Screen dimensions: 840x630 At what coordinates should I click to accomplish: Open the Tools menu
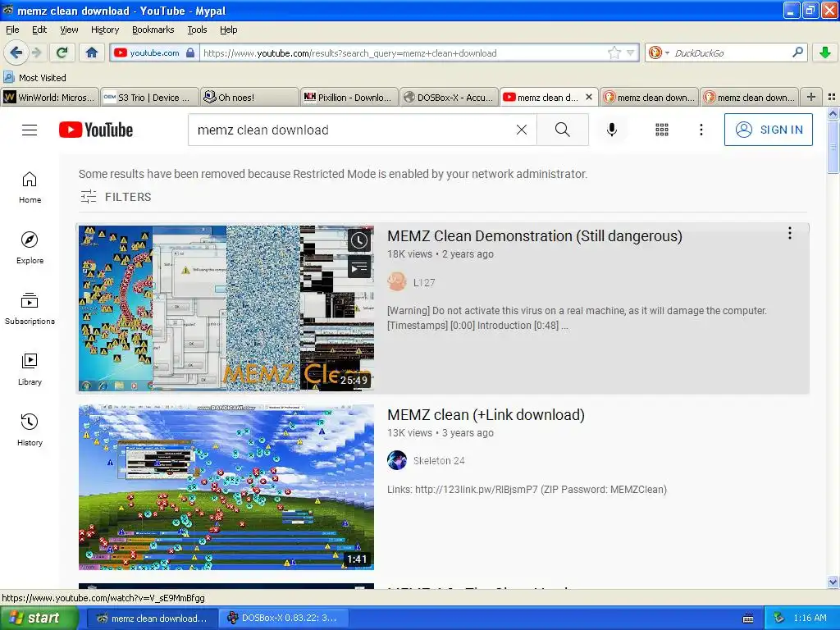tap(197, 30)
